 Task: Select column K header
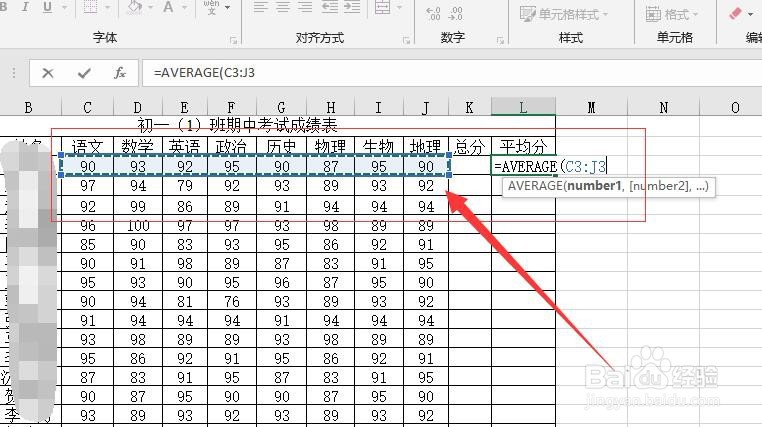469,107
